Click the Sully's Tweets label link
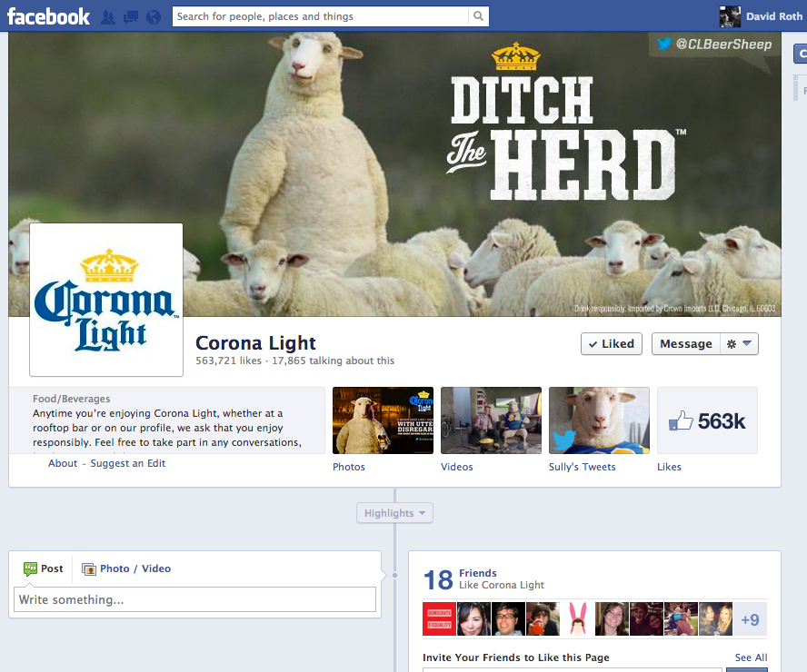807x672 pixels. coord(583,467)
